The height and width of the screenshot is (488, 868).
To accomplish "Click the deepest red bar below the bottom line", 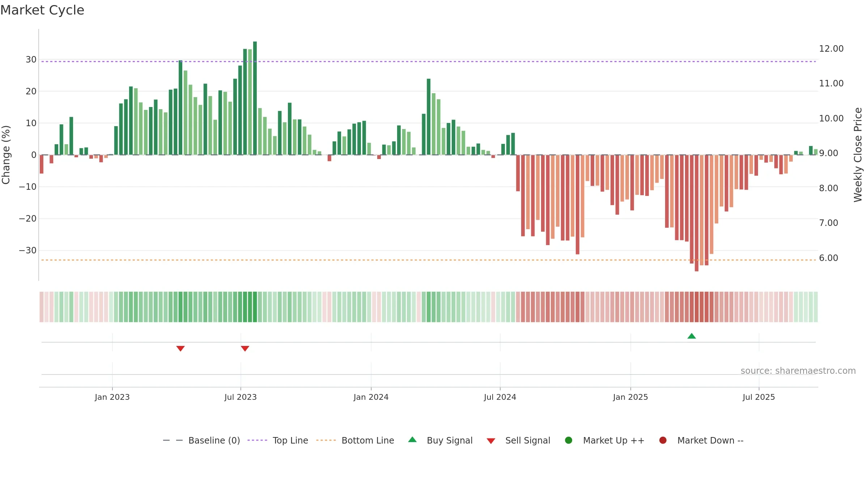I will click(x=697, y=213).
